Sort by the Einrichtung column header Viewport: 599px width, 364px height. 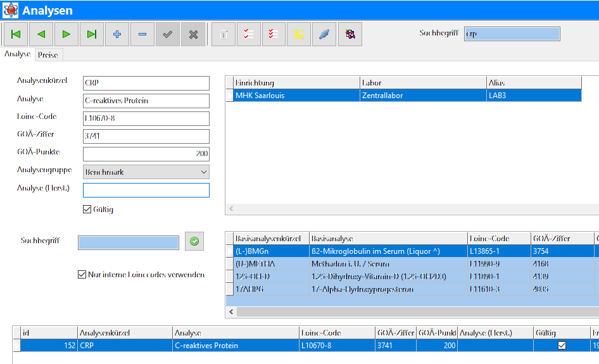click(296, 83)
